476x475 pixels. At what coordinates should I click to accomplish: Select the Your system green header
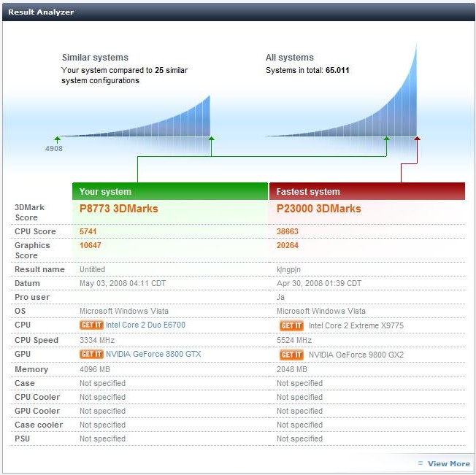(170, 191)
